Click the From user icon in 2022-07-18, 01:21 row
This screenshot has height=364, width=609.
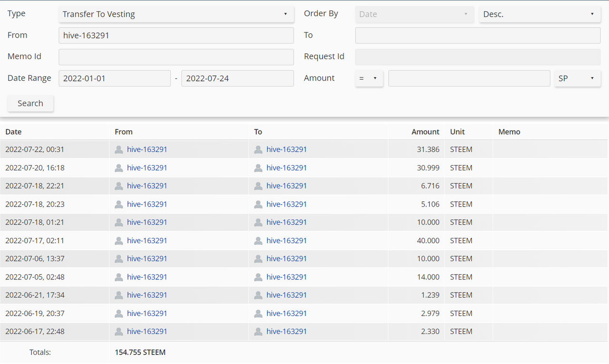click(x=119, y=222)
